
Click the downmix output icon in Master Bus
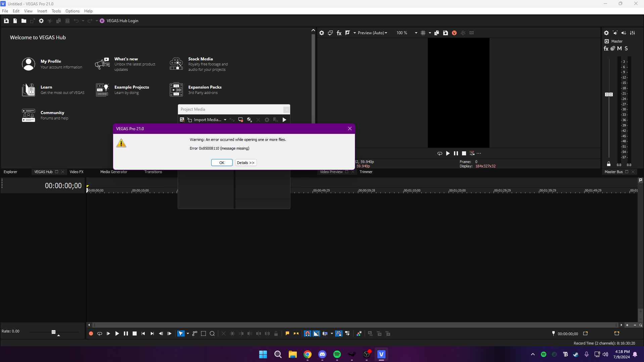point(615,33)
